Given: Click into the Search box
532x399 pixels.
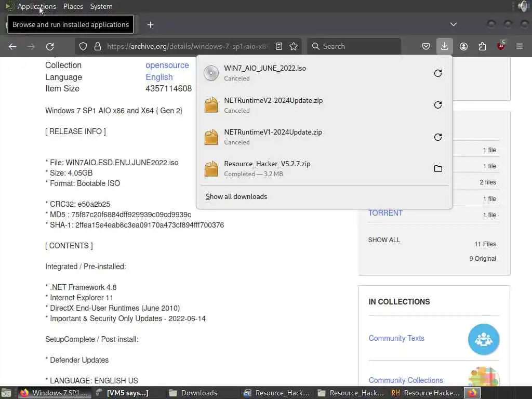Looking at the screenshot, I should pos(354,46).
